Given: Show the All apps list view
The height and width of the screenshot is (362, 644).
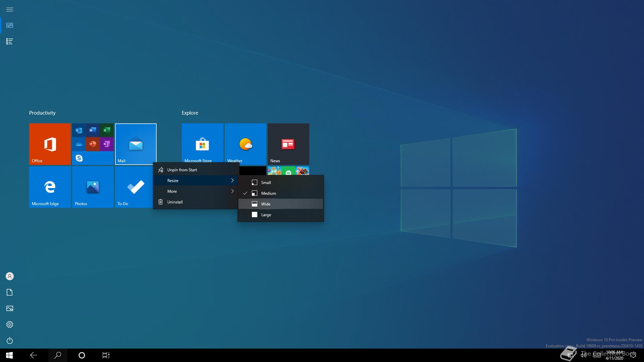Looking at the screenshot, I should [10, 42].
